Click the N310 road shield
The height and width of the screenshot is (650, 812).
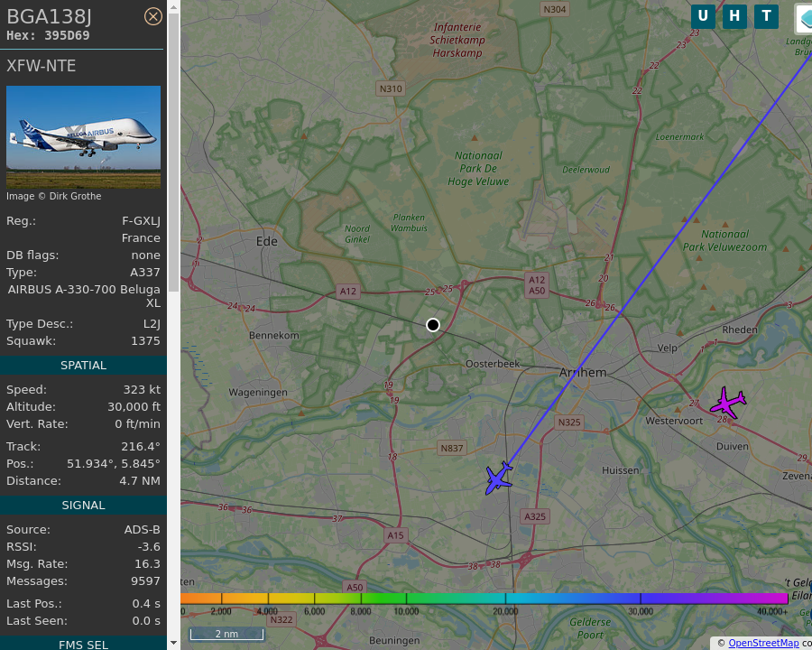[391, 88]
